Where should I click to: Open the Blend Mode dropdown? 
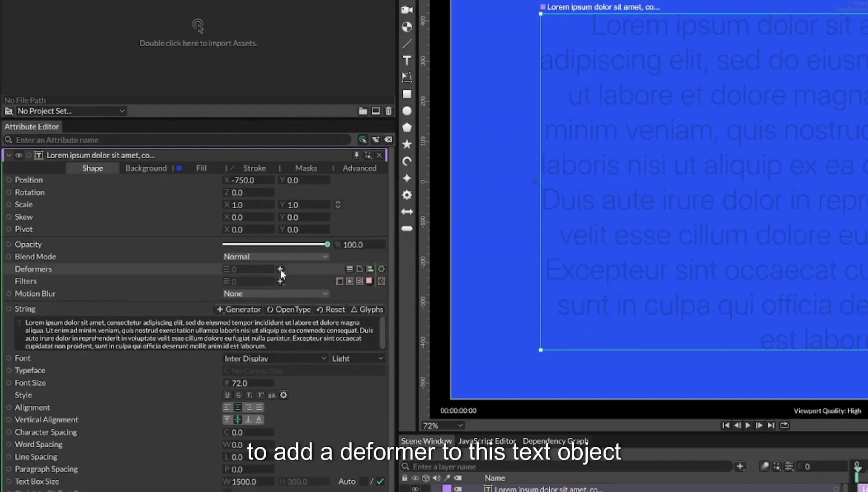[276, 256]
